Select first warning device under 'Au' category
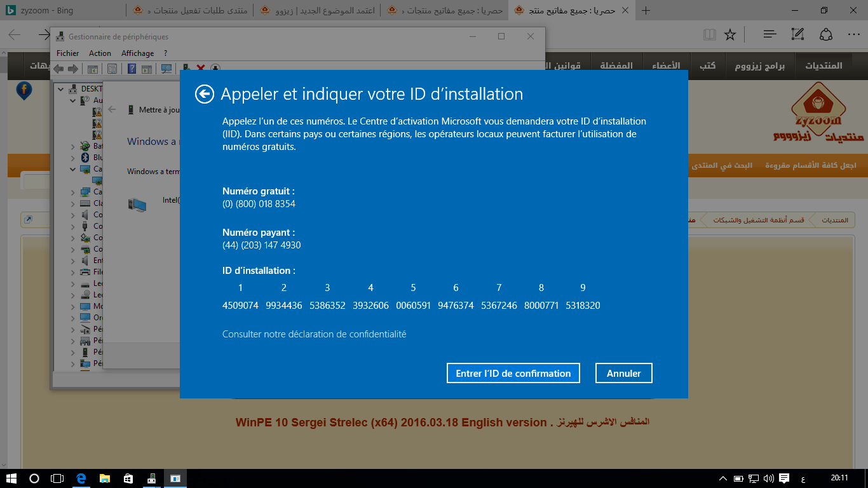Viewport: 868px width, 488px height. pos(97,111)
